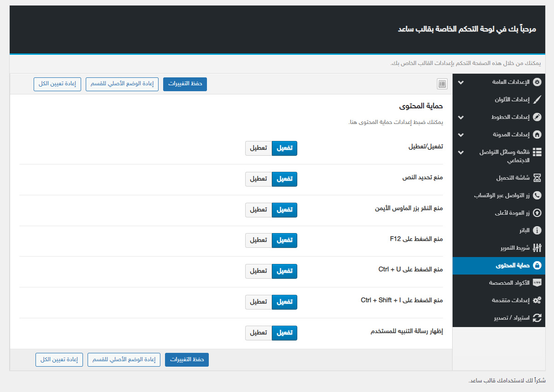Disable منع الضغط على F12 with تعطيل
554x392 pixels.
(259, 240)
